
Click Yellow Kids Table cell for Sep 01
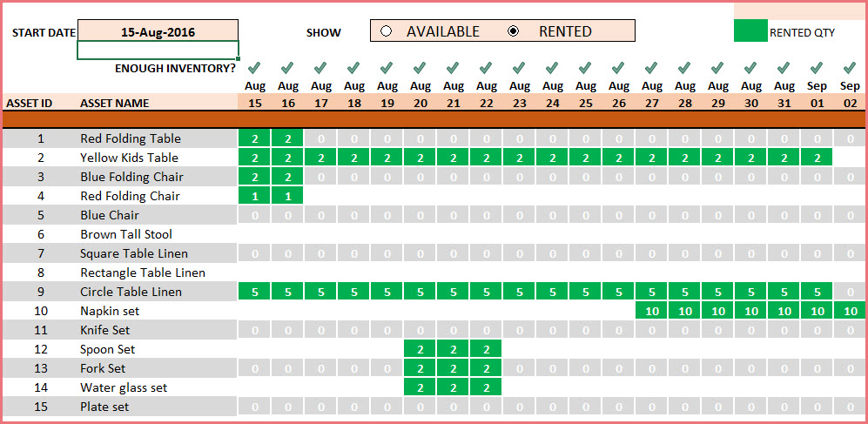[x=817, y=158]
